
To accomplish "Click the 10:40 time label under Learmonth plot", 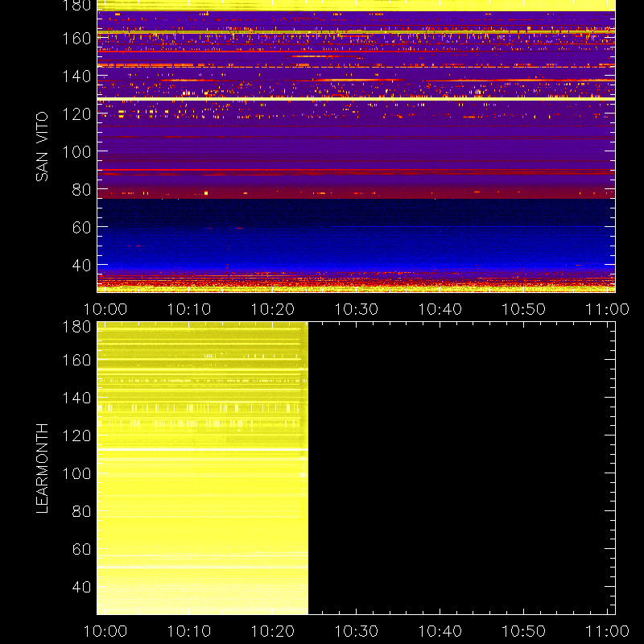I will pos(440,631).
